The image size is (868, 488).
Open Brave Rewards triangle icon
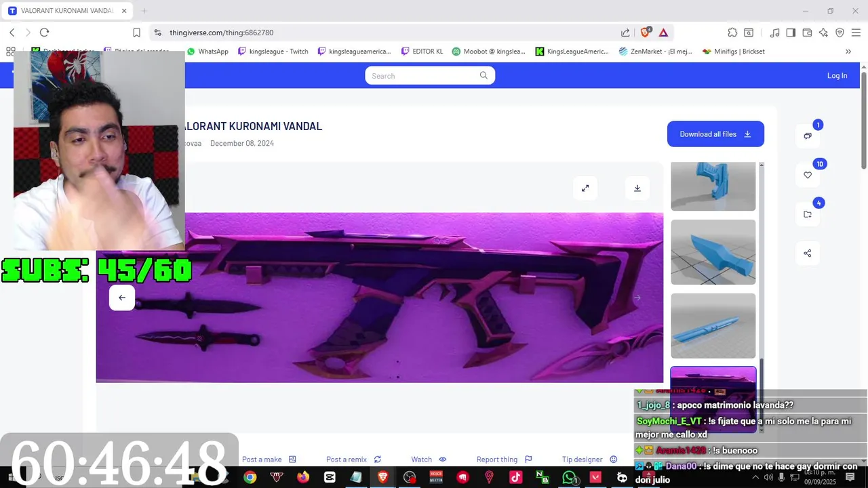(663, 33)
